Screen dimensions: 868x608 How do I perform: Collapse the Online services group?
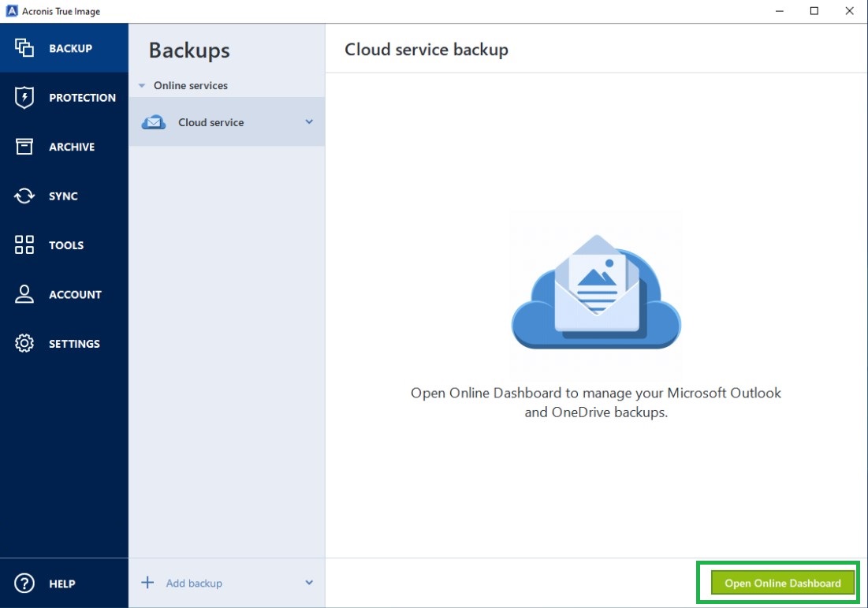142,85
